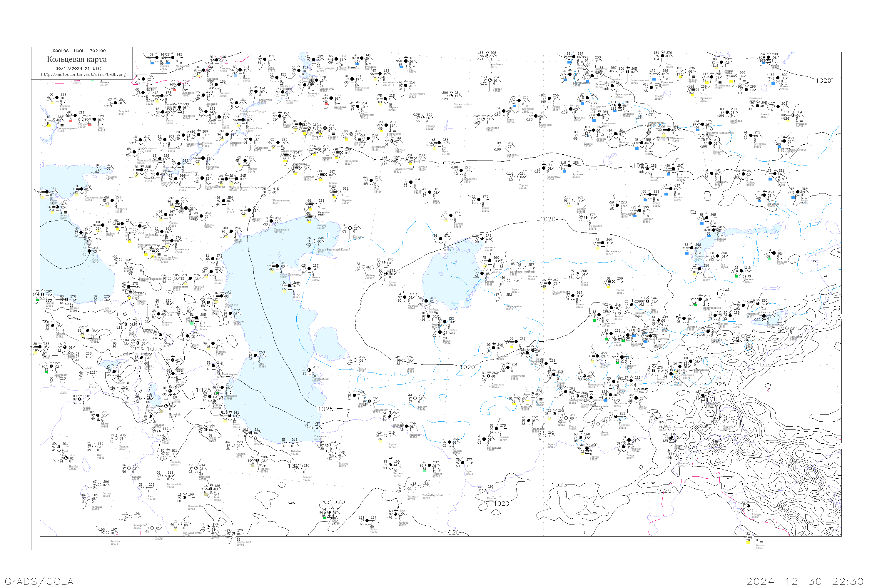882x588 pixels.
Task: Click the 'QAOL98 UAOL 302100' header code
Action: (x=79, y=51)
